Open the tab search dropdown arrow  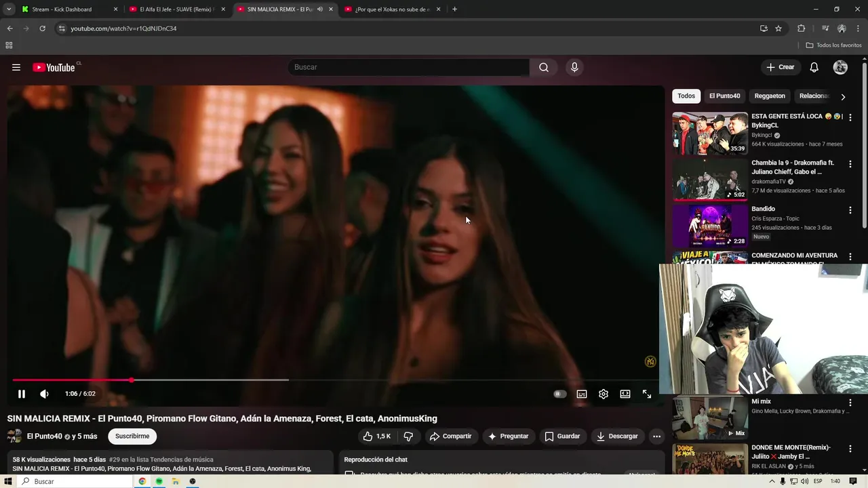tap(9, 9)
